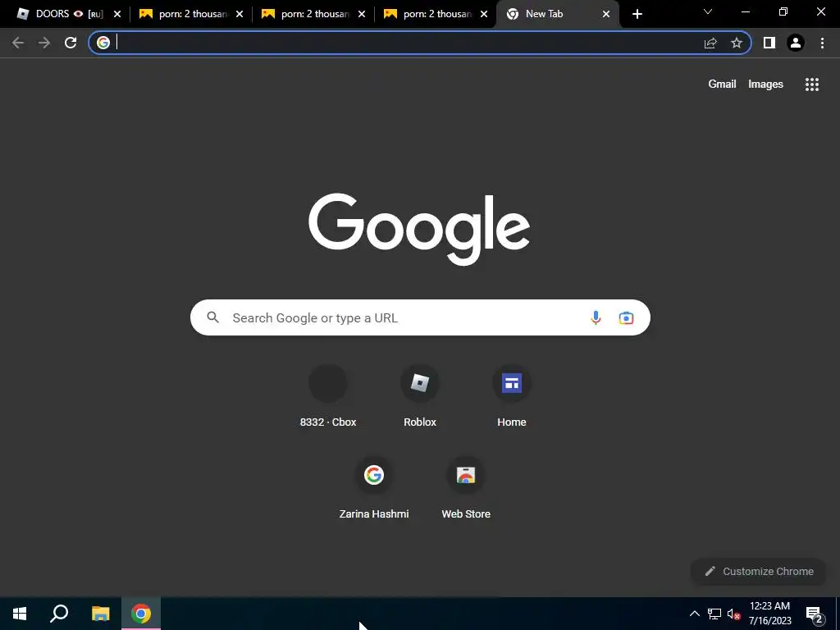840x630 pixels.
Task: Open the notification center icon
Action: coord(814,614)
